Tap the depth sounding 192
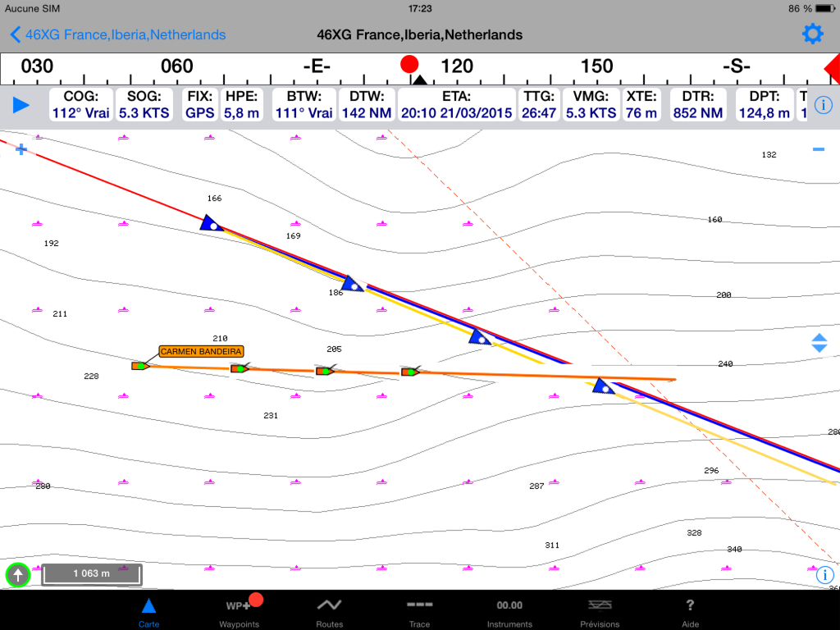This screenshot has width=840, height=630. pos(51,243)
